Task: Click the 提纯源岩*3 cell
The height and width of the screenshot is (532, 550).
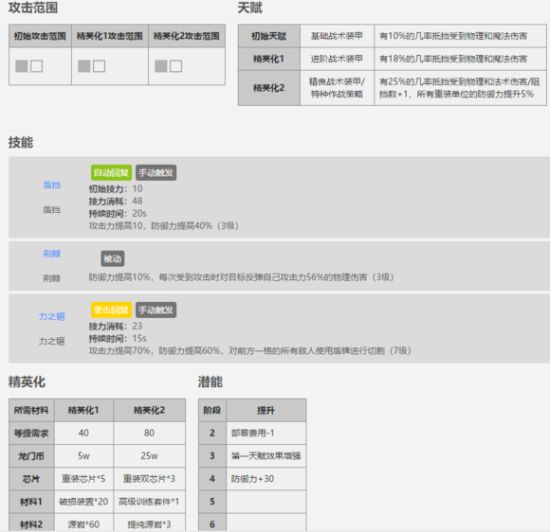Action: coord(149,523)
